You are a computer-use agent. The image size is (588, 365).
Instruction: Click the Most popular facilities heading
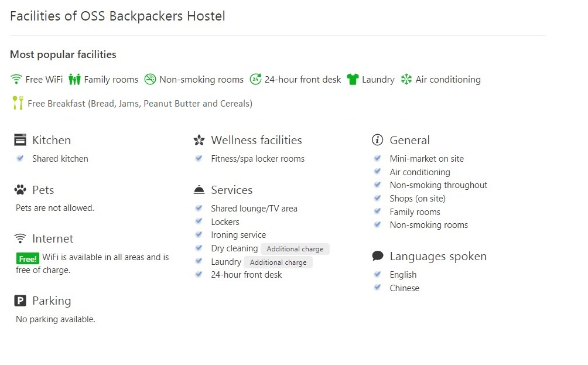coord(63,54)
